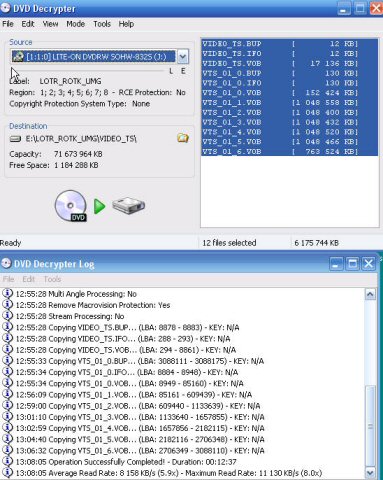Click info icon beside Copying VIDEO_TS.VOB entry
Viewport: 383px width, 480px height.
(7, 350)
